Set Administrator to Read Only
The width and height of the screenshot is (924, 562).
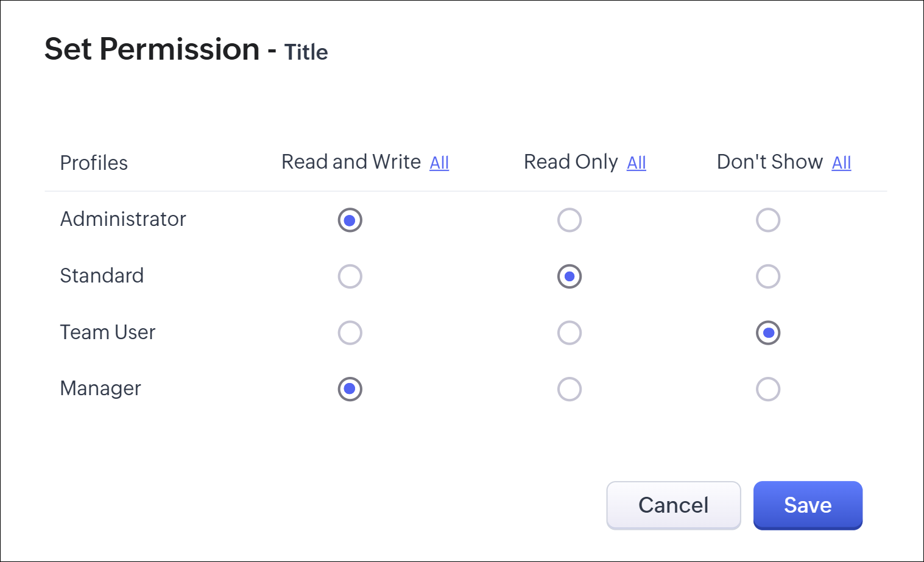(569, 220)
